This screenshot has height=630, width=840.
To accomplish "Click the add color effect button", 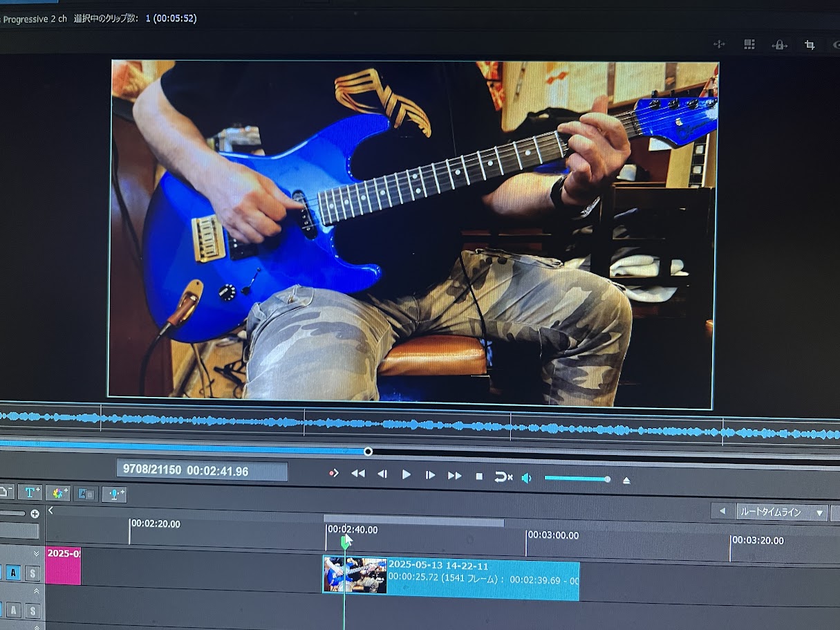I will pos(57,493).
